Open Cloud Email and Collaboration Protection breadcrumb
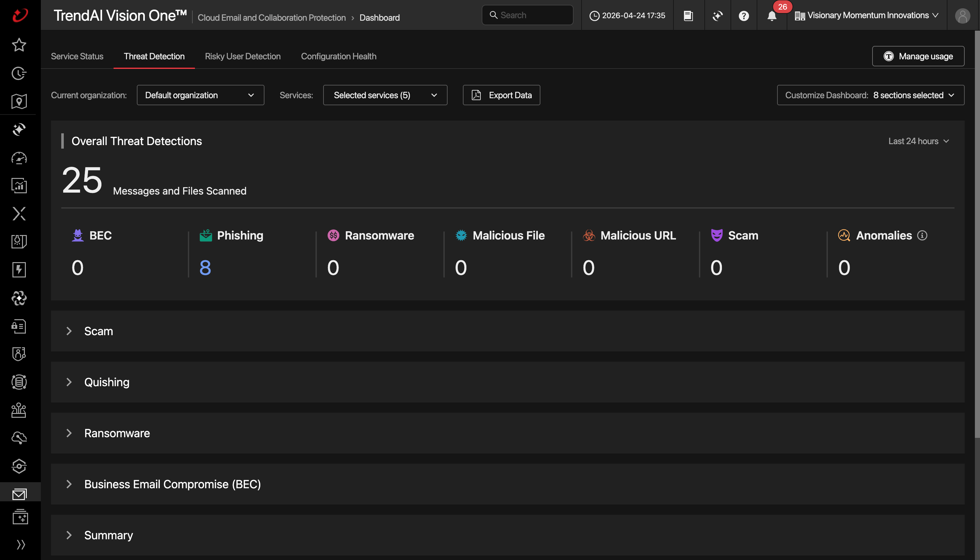The width and height of the screenshot is (980, 560). [271, 18]
